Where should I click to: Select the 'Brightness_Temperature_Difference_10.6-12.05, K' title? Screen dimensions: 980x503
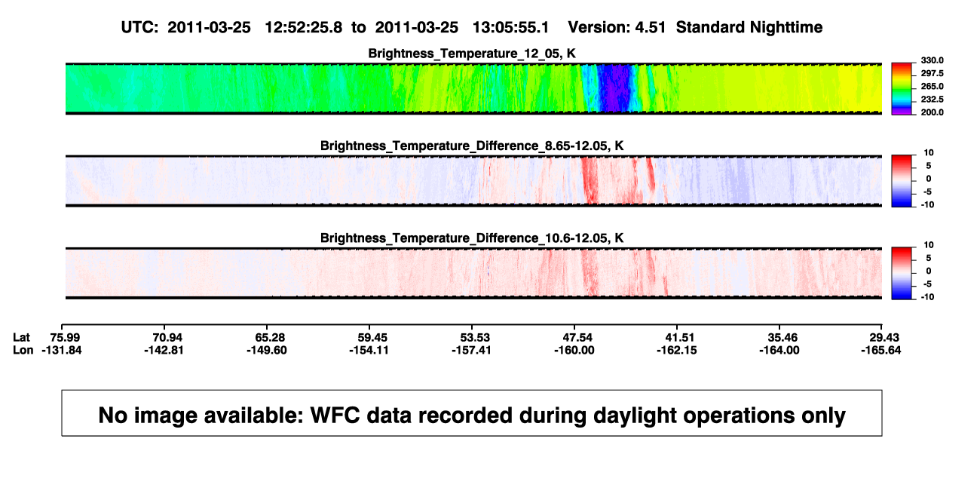[473, 238]
